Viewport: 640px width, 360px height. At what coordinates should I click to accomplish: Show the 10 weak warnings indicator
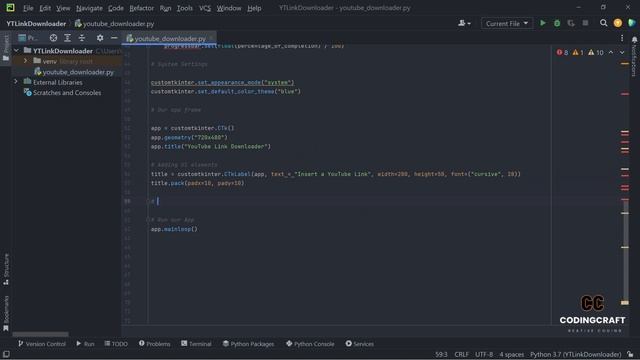tap(596, 52)
